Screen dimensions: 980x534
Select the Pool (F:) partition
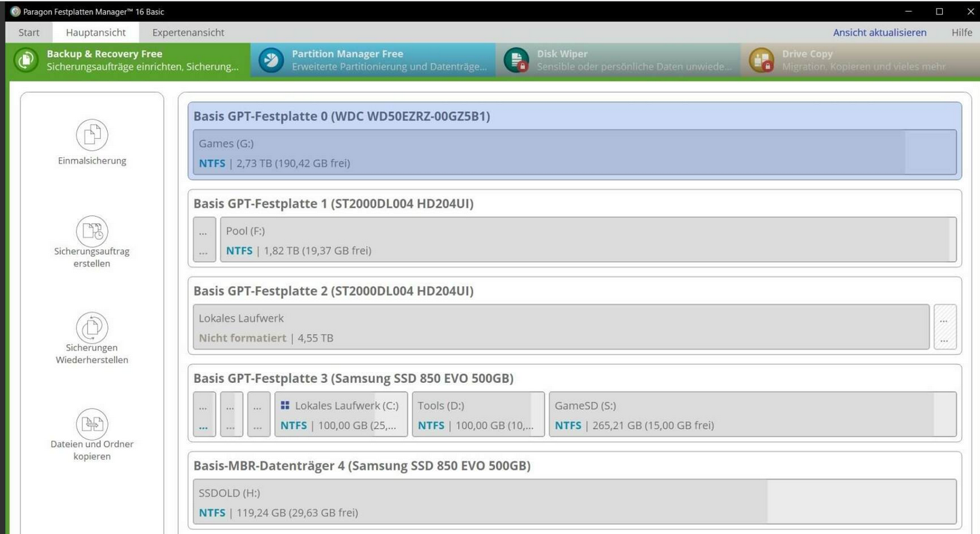click(588, 240)
